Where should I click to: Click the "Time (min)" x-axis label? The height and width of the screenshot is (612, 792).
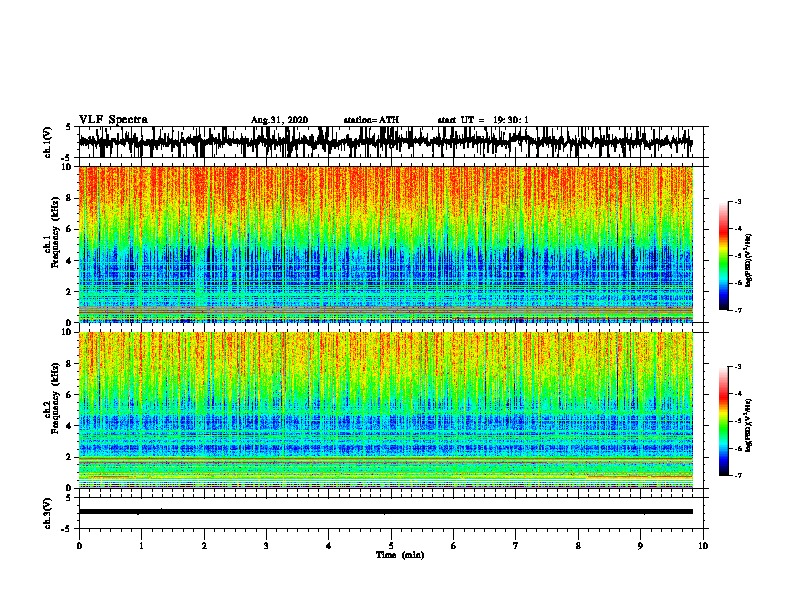coord(400,555)
